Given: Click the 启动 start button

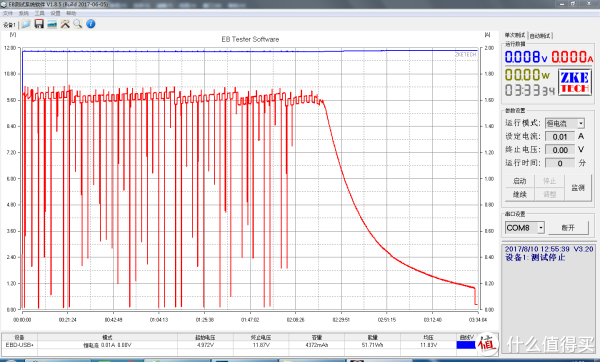Looking at the screenshot, I should (519, 181).
